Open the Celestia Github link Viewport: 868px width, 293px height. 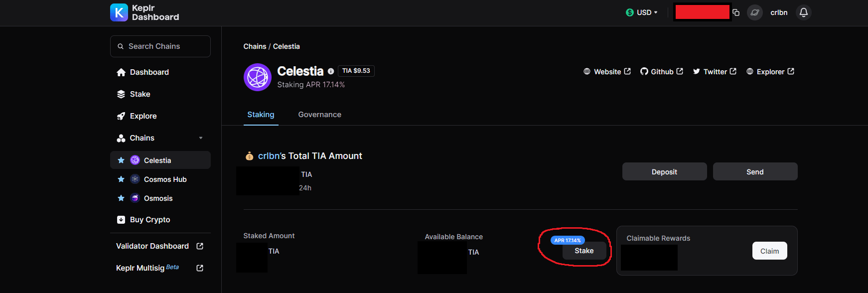tap(661, 72)
